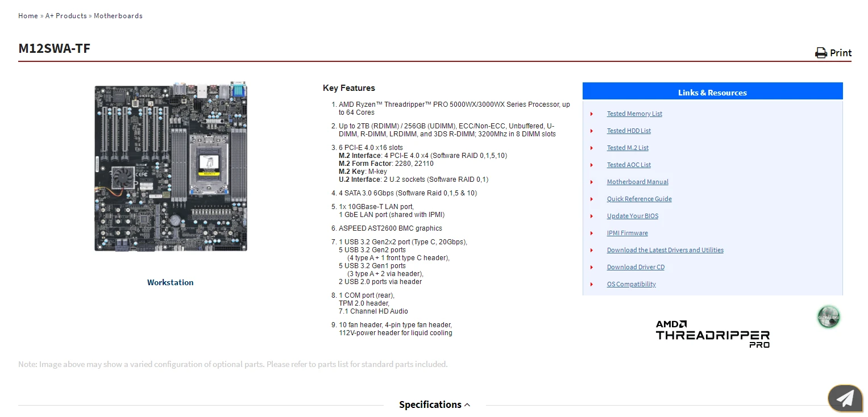Open the Quick Reference Guide link
The height and width of the screenshot is (417, 868).
click(x=639, y=199)
